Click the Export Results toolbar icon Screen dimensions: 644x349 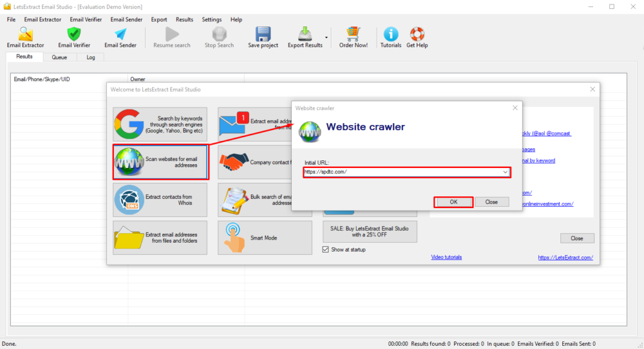click(304, 35)
